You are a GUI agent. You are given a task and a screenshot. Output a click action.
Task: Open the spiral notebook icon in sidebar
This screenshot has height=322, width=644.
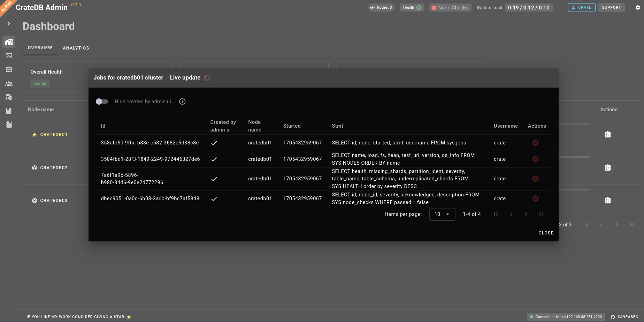(9, 125)
